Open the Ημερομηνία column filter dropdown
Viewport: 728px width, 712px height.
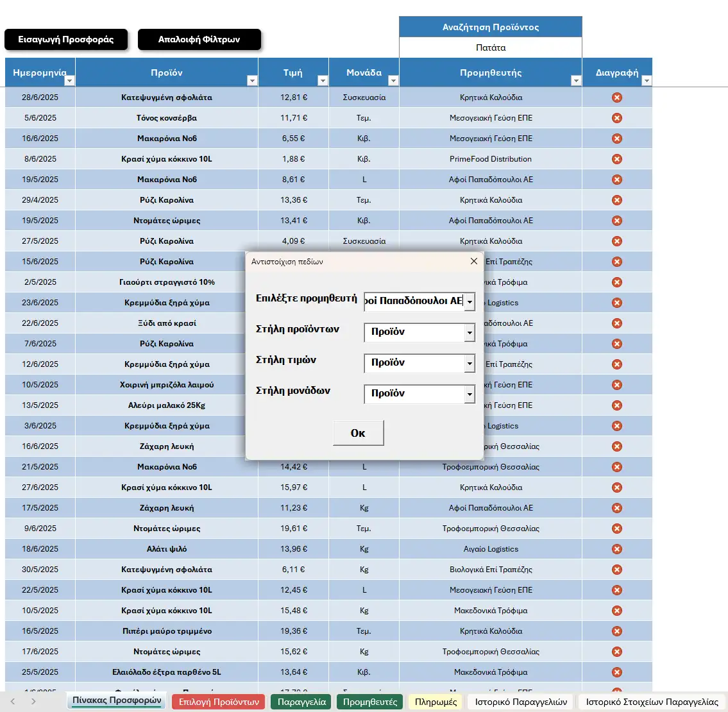[69, 81]
